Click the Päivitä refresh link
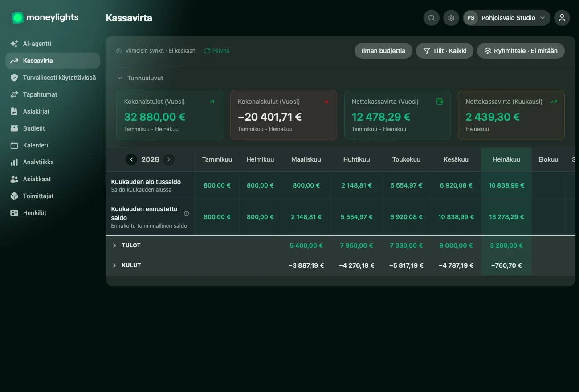 coord(217,51)
